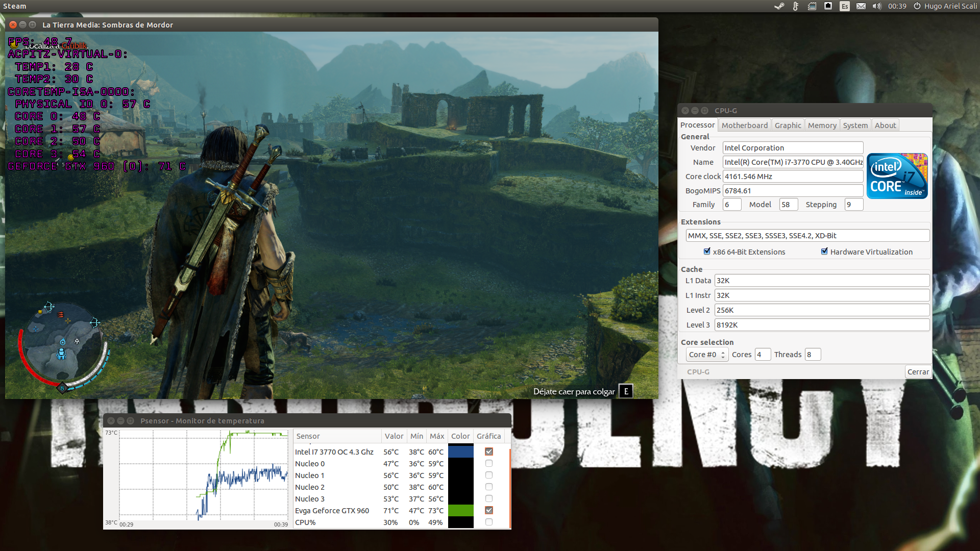The width and height of the screenshot is (980, 551).
Task: Open the System tab in CPU-G
Action: 855,126
